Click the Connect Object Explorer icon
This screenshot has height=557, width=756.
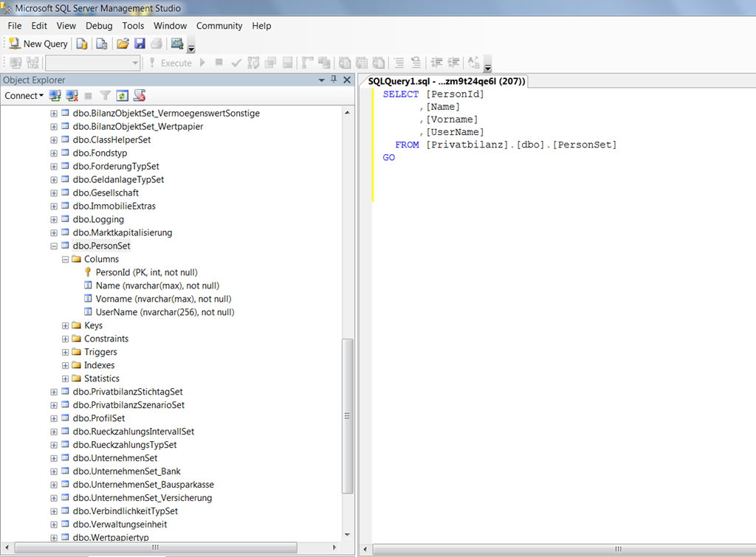tap(55, 96)
